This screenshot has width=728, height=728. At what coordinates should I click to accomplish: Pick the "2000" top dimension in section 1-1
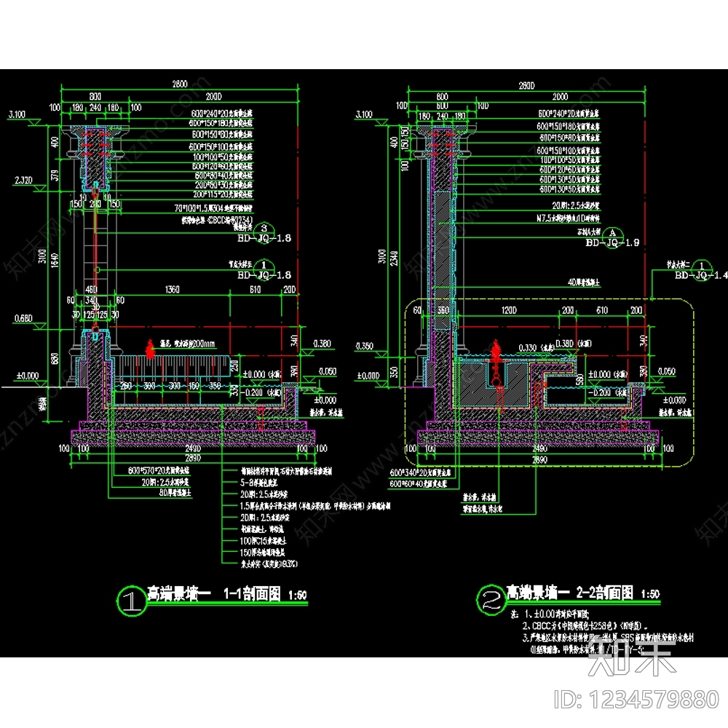213,97
